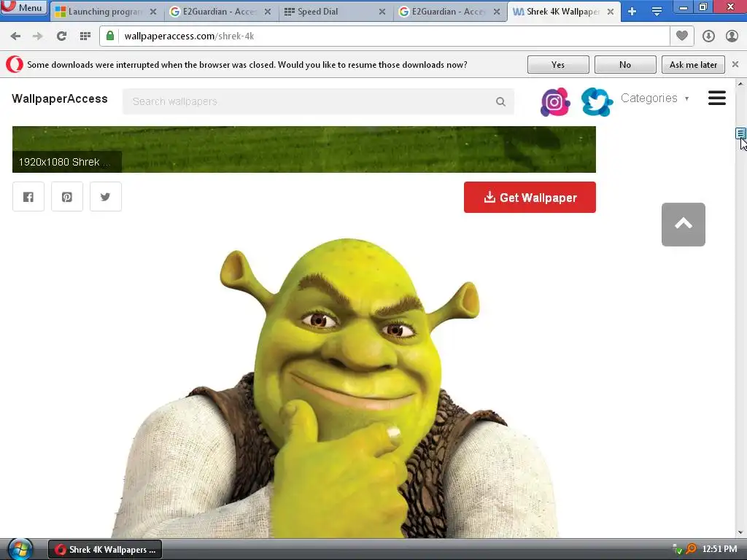
Task: Bookmark page with the heart icon
Action: coord(682,36)
